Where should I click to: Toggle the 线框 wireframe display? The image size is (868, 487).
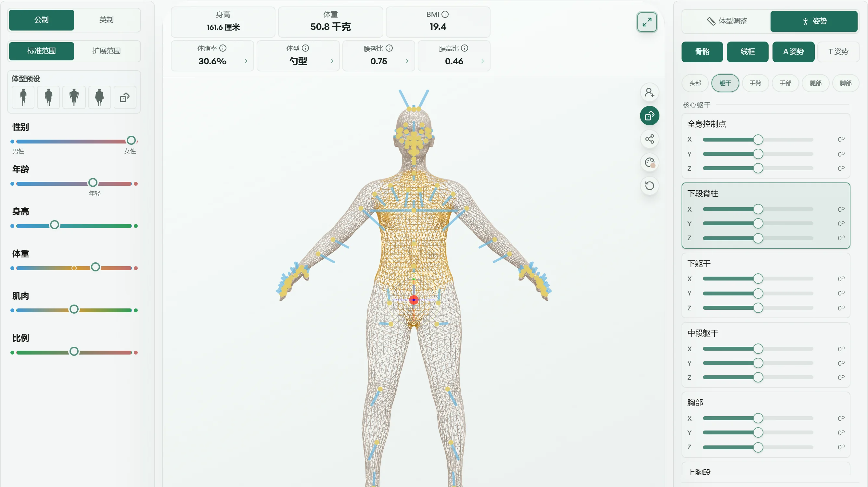tap(747, 52)
